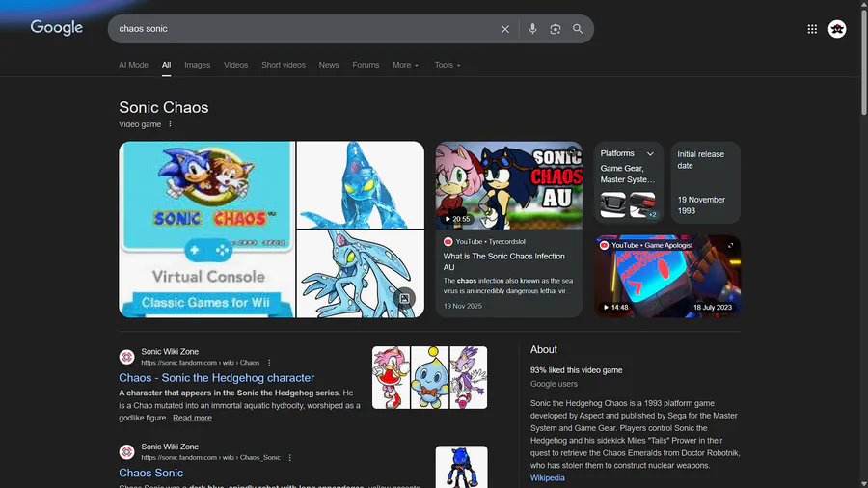The image size is (868, 488).
Task: Click Sonic Wiki Zone favicon of first result
Action: pyautogui.click(x=126, y=357)
